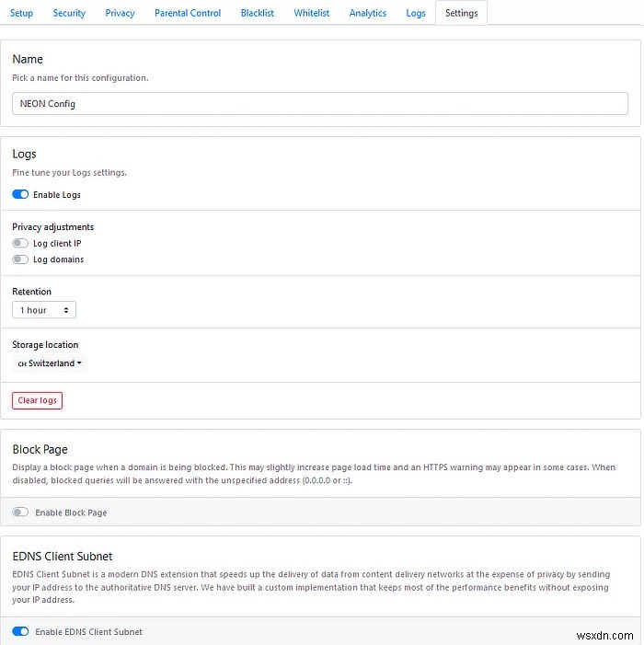This screenshot has width=644, height=645.
Task: Click the Retention select arrow stepper
Action: (x=67, y=310)
